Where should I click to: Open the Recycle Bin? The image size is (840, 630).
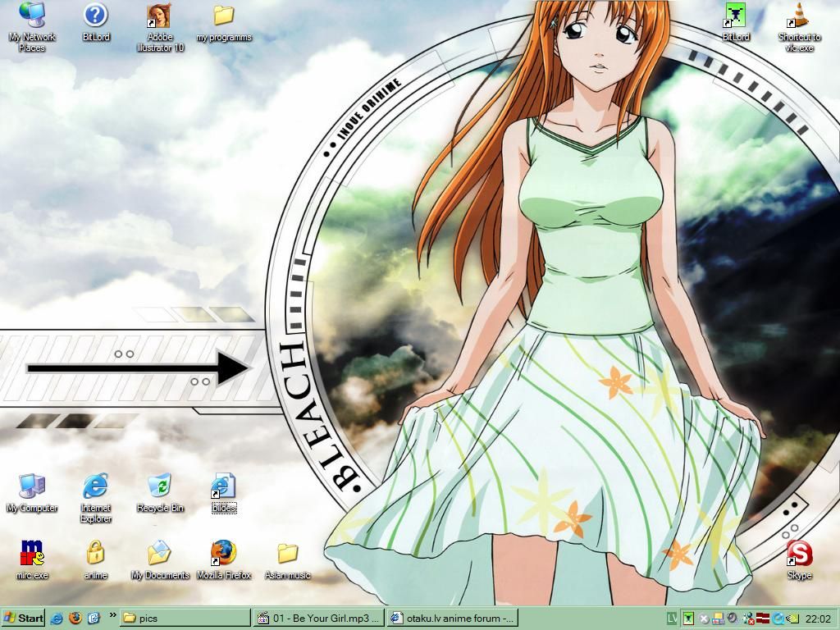point(160,493)
